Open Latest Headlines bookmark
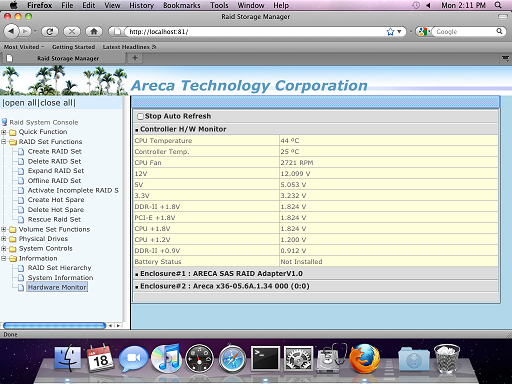 coord(129,47)
